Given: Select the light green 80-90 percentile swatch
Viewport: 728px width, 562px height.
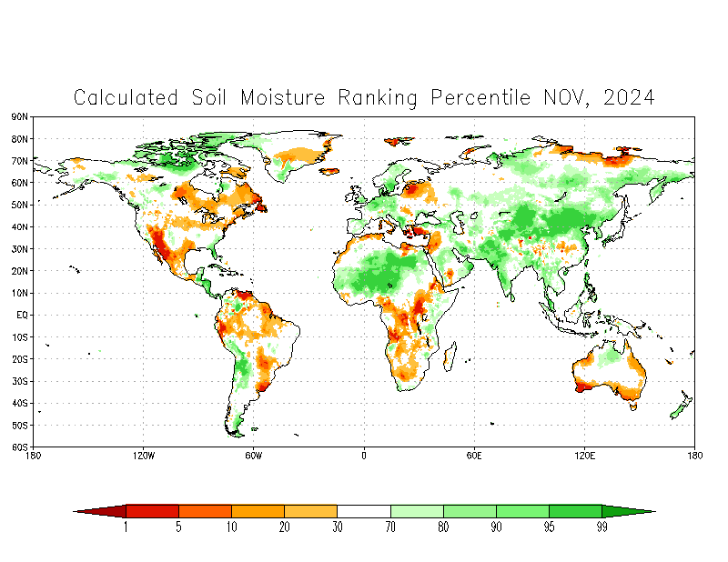Looking at the screenshot, I should coord(470,511).
